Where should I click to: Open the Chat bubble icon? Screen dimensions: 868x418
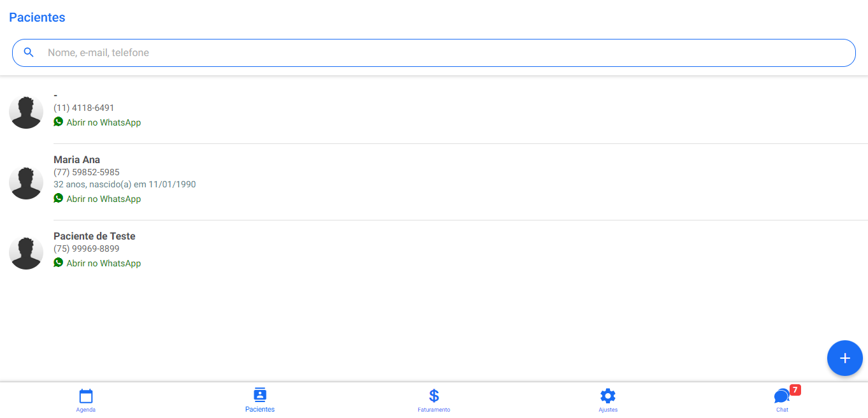tap(781, 396)
